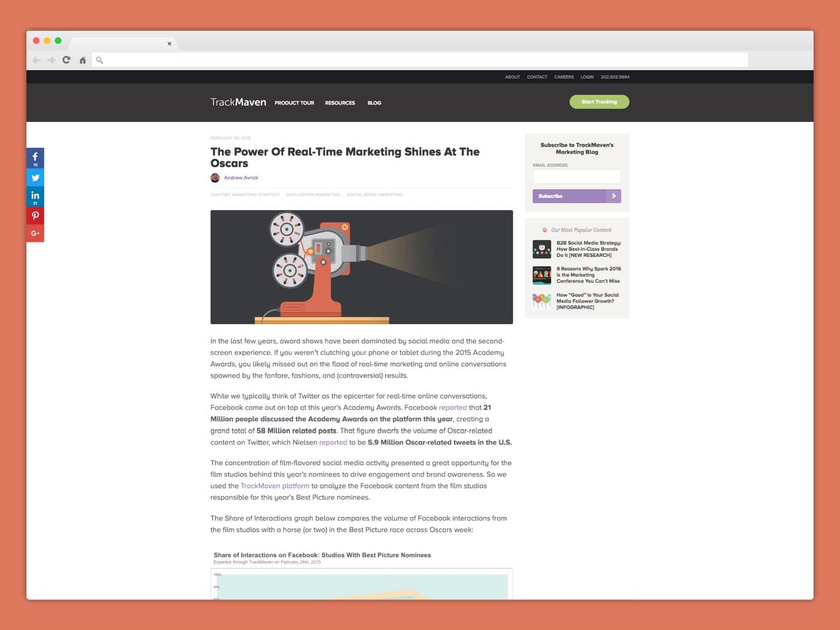
Task: Go to the Blog section
Action: 374,103
